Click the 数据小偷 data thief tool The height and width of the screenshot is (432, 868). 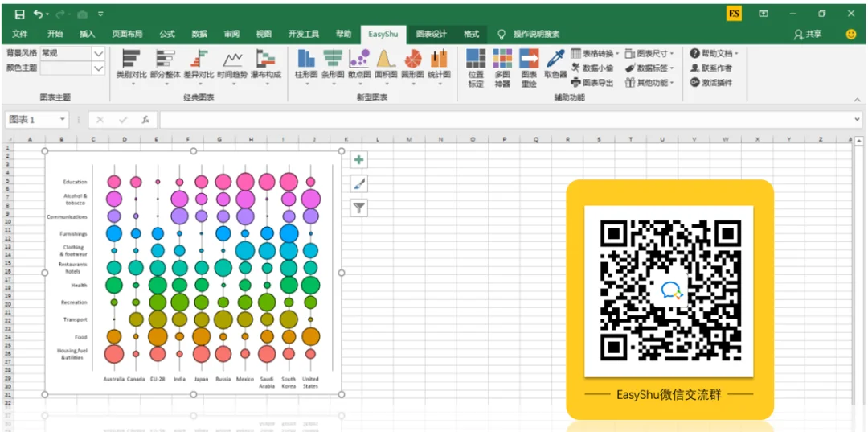[592, 68]
